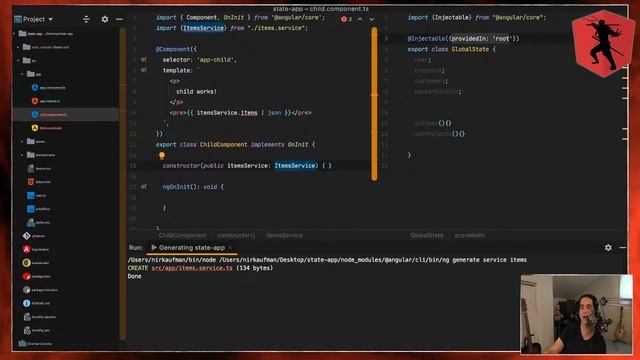The width and height of the screenshot is (640, 360).
Task: Click the 'root' string in Injectable decorator
Action: tap(502, 39)
